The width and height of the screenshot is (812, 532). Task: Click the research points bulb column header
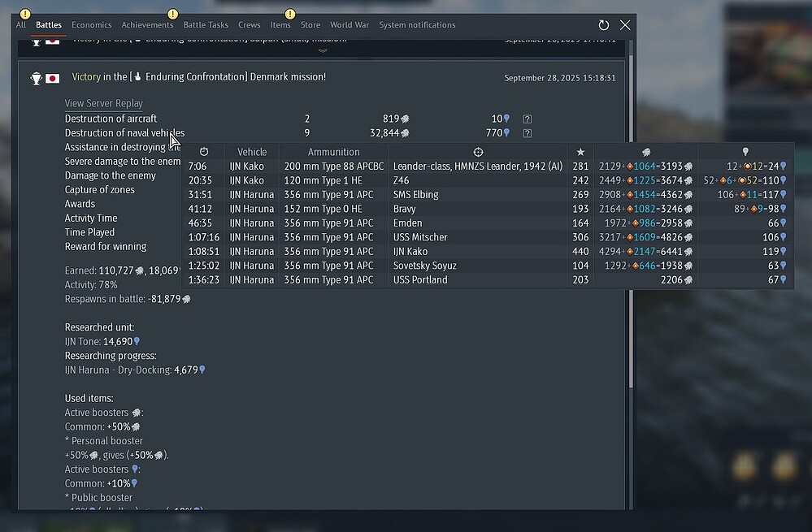click(x=745, y=152)
